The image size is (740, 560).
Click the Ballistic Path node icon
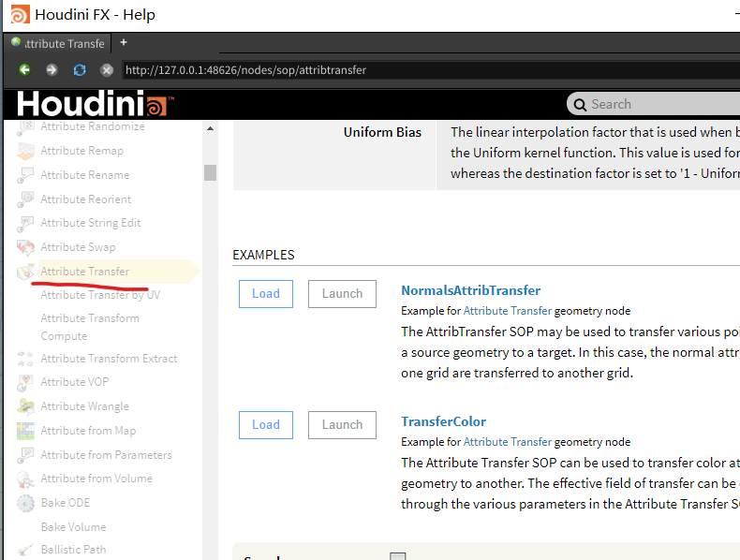tap(25, 550)
